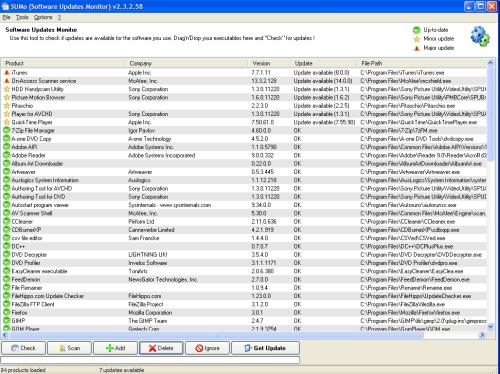Click the star icon beside HDD Handycam Utility
This screenshot has width=500, height=374.
click(x=7, y=89)
